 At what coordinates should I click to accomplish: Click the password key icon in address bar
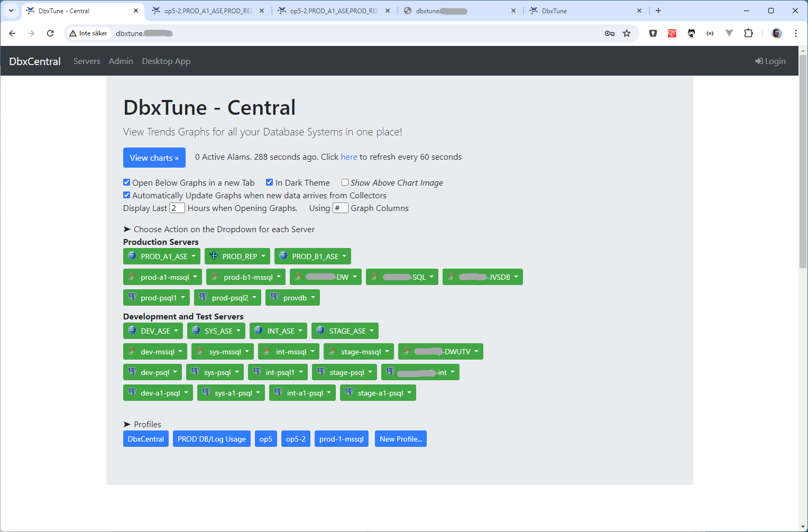[610, 33]
